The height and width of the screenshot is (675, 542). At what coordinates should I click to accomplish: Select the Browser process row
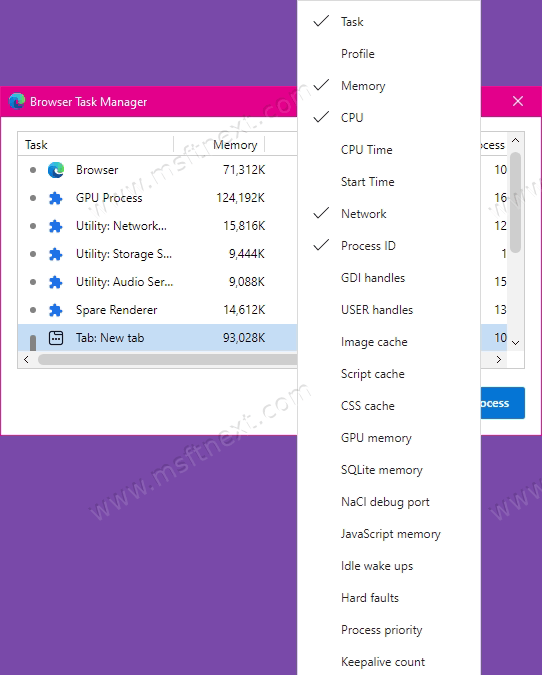[158, 170]
